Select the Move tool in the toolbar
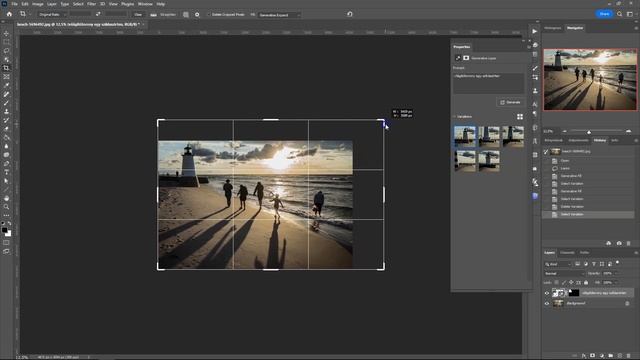640x360 pixels. [x=6, y=33]
